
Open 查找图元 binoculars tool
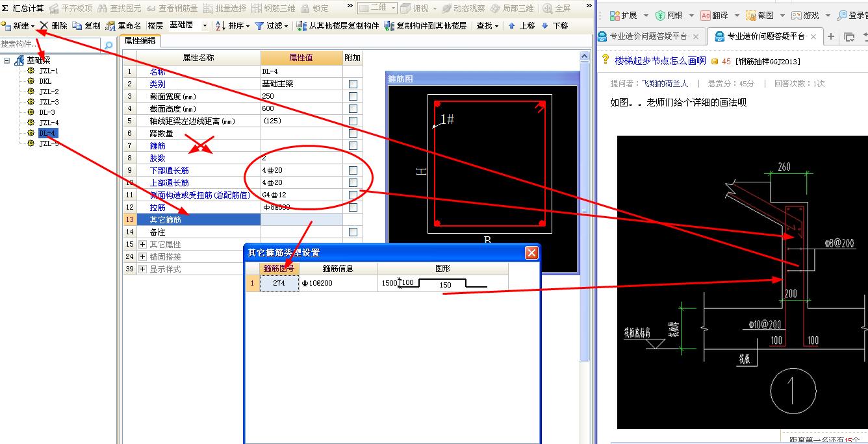[103, 8]
